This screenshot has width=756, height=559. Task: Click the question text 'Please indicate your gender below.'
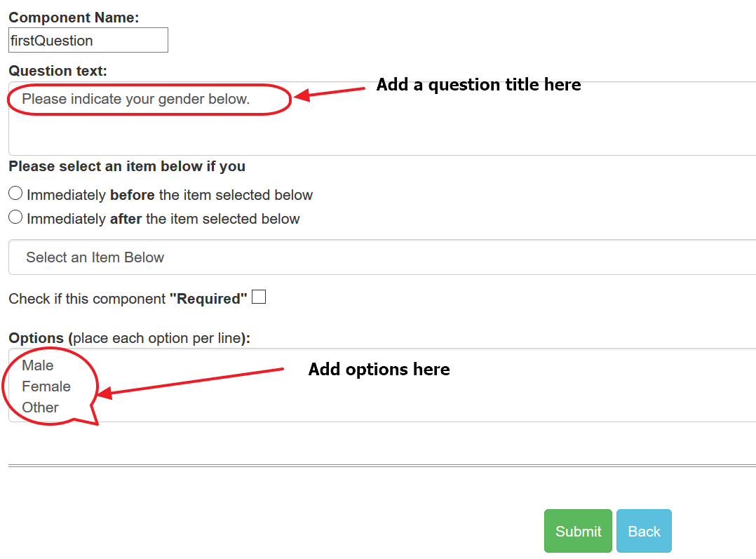pos(136,99)
